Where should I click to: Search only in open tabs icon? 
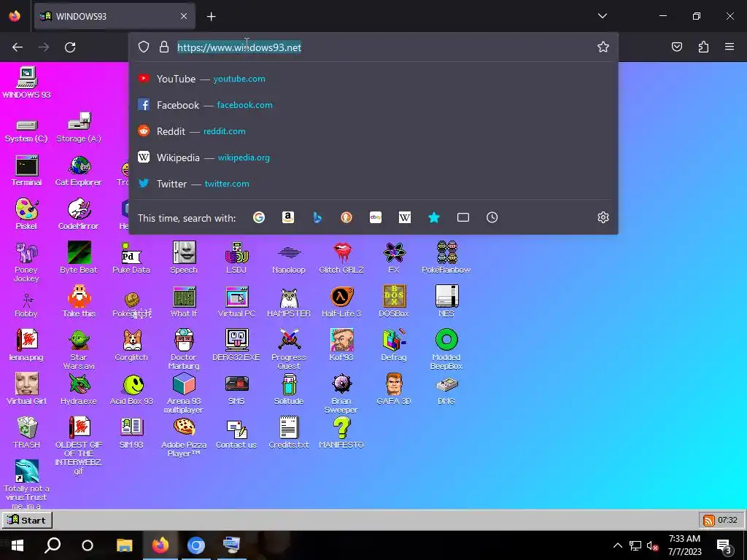463,217
